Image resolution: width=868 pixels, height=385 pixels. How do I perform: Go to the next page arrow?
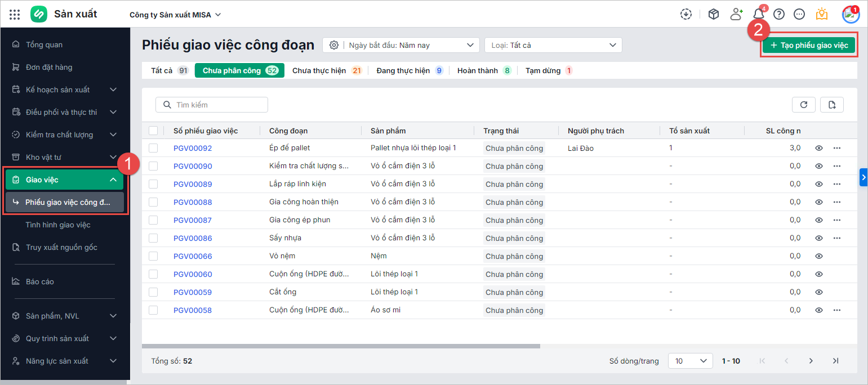pyautogui.click(x=811, y=361)
